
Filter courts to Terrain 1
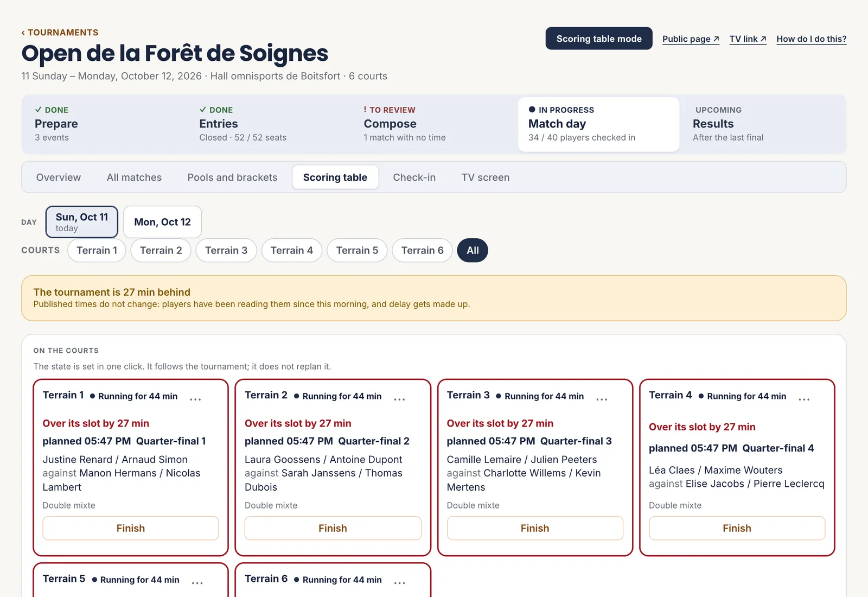(97, 250)
